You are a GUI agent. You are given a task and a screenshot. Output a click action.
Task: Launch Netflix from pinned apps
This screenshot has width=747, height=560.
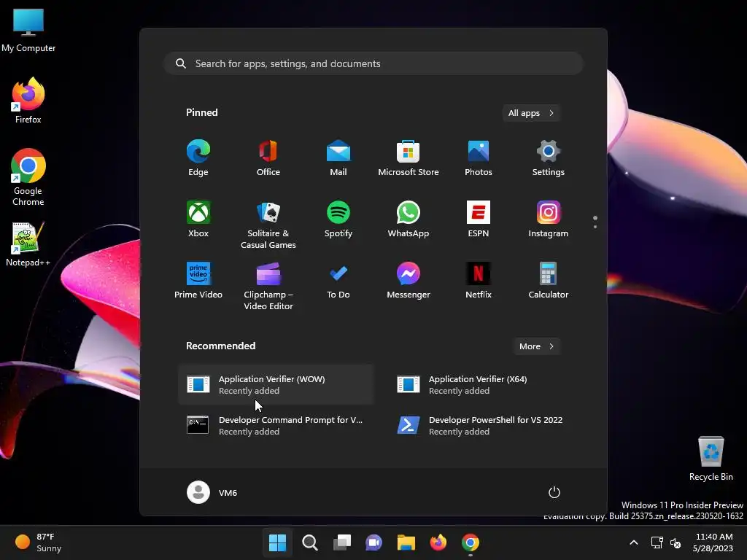click(479, 281)
